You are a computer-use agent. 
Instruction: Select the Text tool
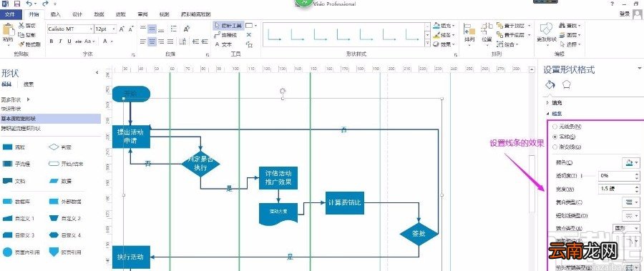click(x=224, y=44)
